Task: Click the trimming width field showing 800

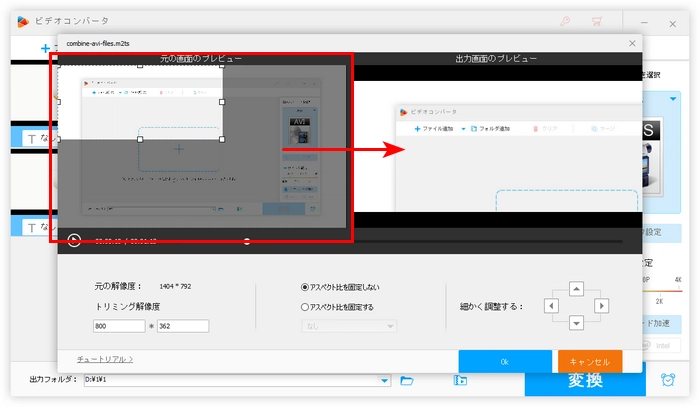Action: 118,326
